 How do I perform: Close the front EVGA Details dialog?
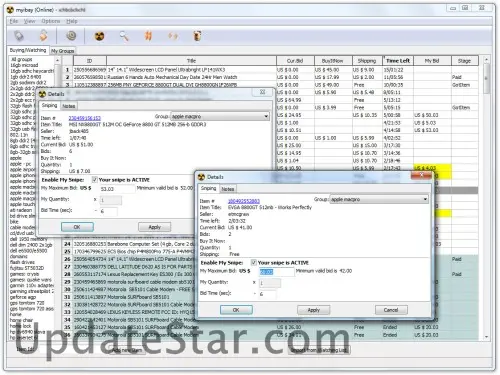[421, 175]
